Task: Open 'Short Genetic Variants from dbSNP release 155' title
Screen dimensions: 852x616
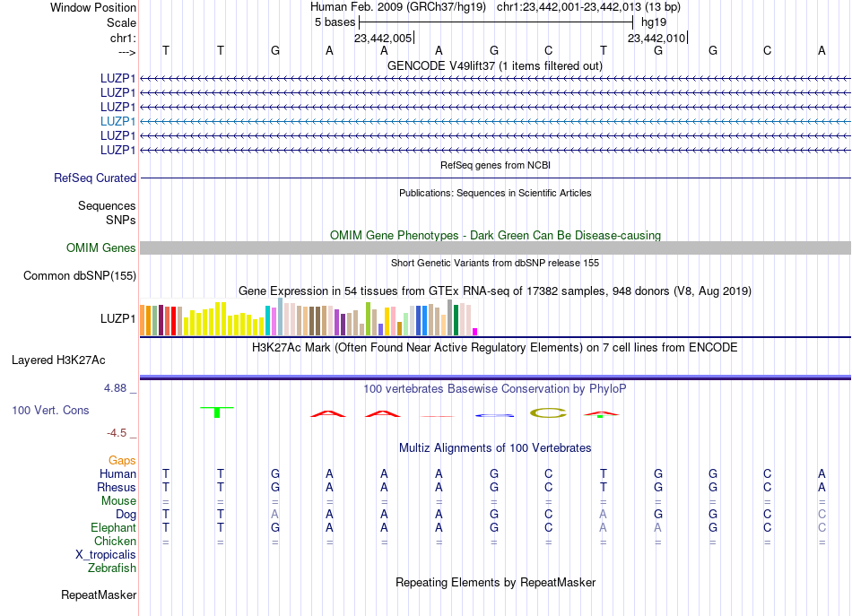Action: (495, 263)
